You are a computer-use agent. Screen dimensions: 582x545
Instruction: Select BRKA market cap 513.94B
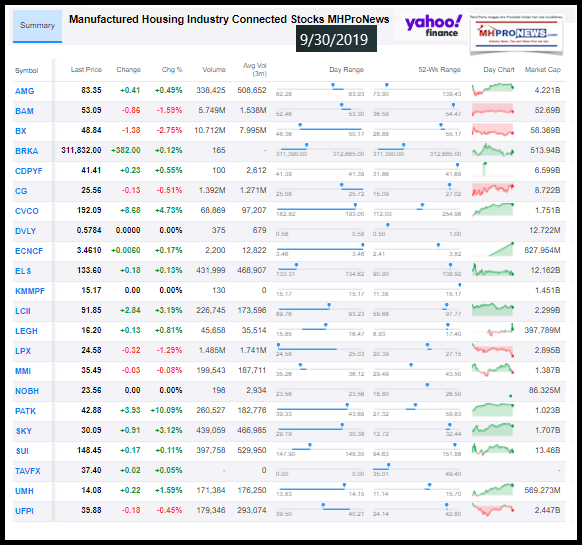pyautogui.click(x=545, y=150)
